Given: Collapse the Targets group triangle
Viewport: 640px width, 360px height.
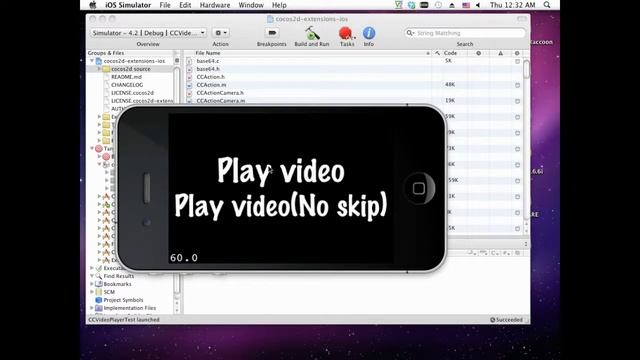Looking at the screenshot, I should point(92,149).
